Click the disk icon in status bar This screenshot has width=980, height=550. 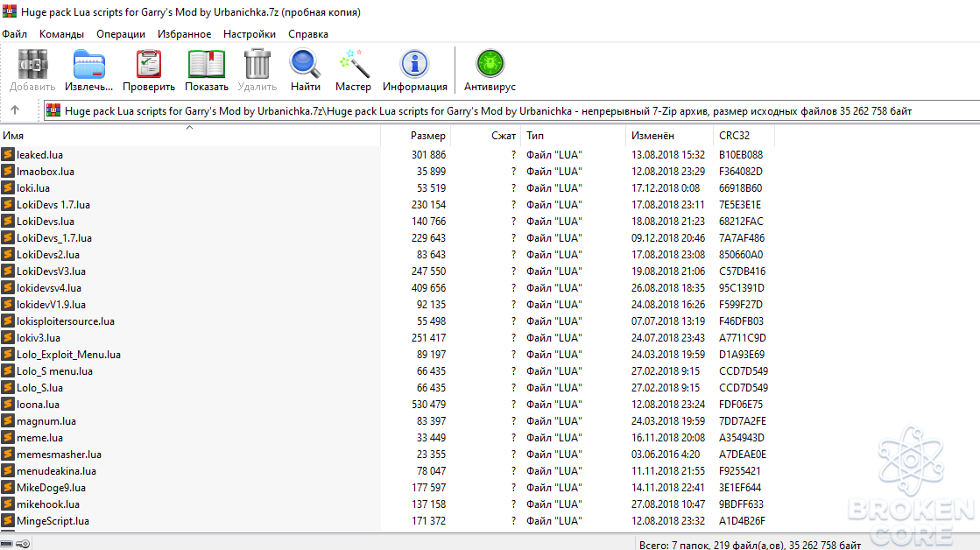click(7, 544)
